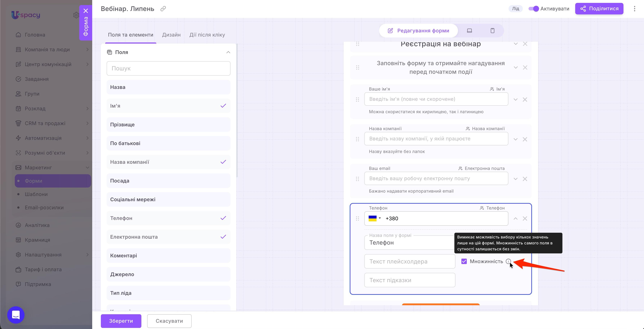Click the Текст плейсхолдера input
The image size is (644, 329).
click(x=410, y=261)
